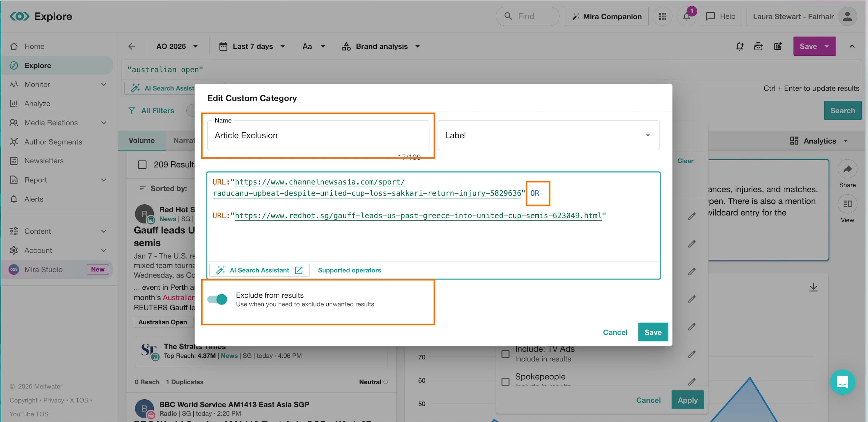Open Newsletters from the sidebar
Viewport: 868px width, 422px height.
click(44, 161)
